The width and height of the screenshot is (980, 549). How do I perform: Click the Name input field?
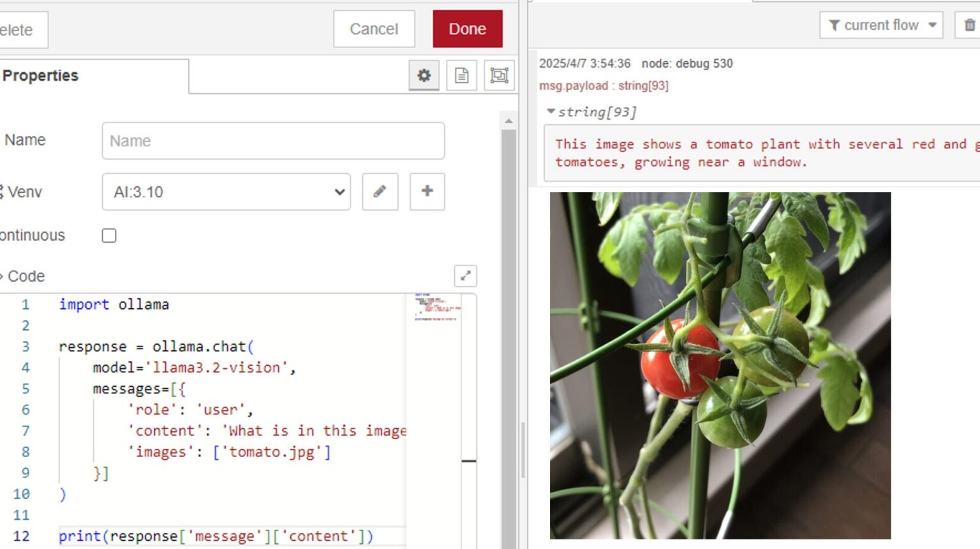[x=273, y=140]
